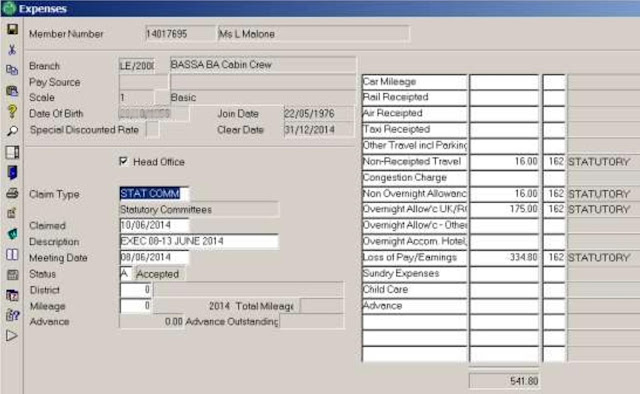Click the Air Receipted amount field

tap(504, 114)
